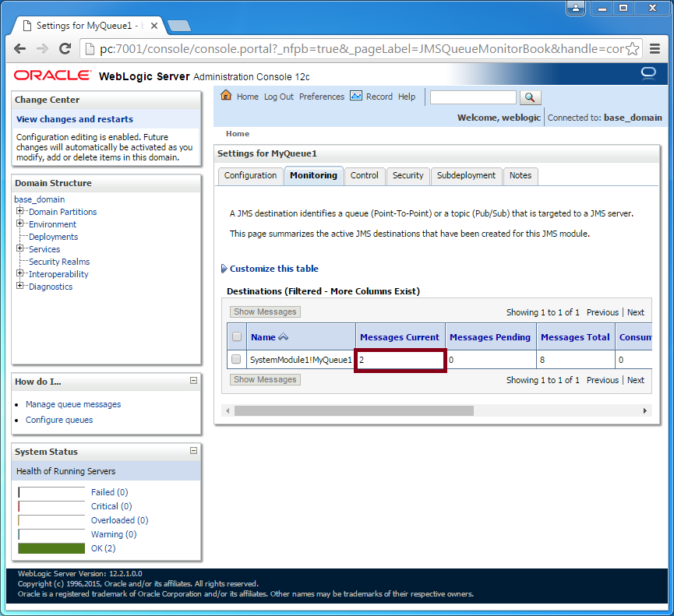Click the green OK health bar
674x616 pixels.
click(x=51, y=548)
